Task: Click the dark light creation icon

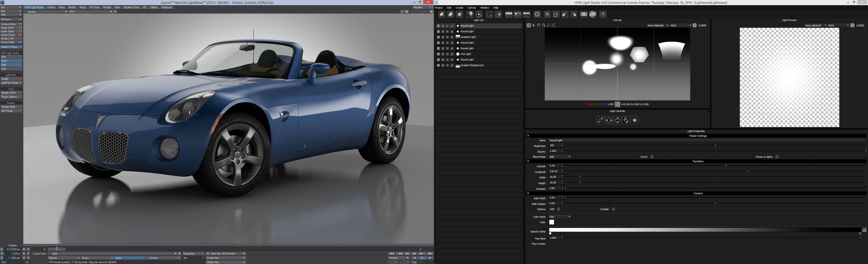Action: coord(490,14)
